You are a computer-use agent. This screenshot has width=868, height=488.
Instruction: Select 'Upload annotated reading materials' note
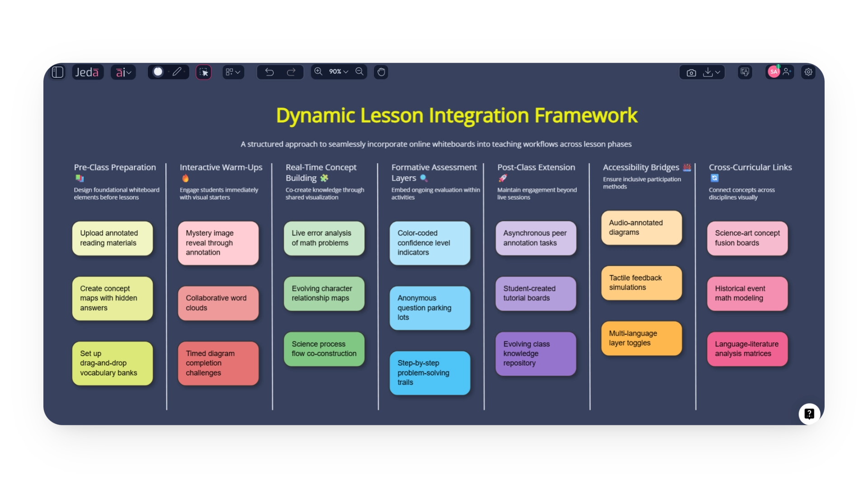[113, 238]
